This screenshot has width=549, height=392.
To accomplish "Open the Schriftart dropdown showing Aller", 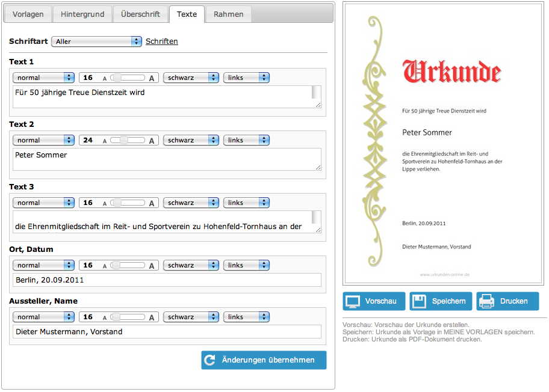I will [97, 41].
